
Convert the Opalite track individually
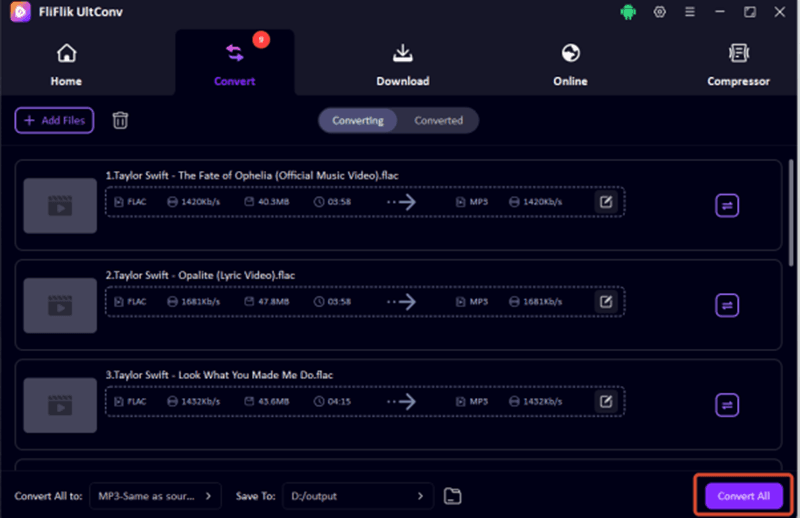(727, 306)
